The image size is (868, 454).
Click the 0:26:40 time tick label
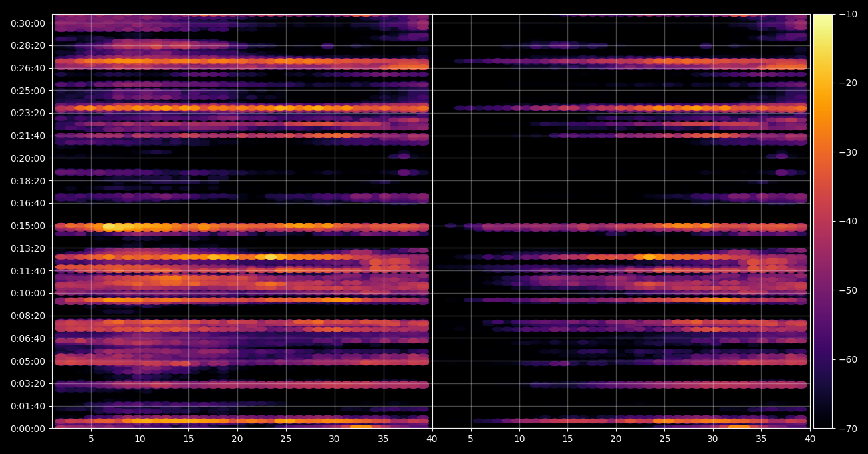(x=28, y=68)
